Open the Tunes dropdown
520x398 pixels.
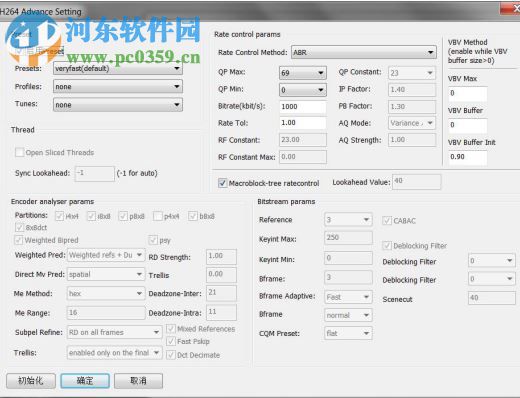click(118, 105)
